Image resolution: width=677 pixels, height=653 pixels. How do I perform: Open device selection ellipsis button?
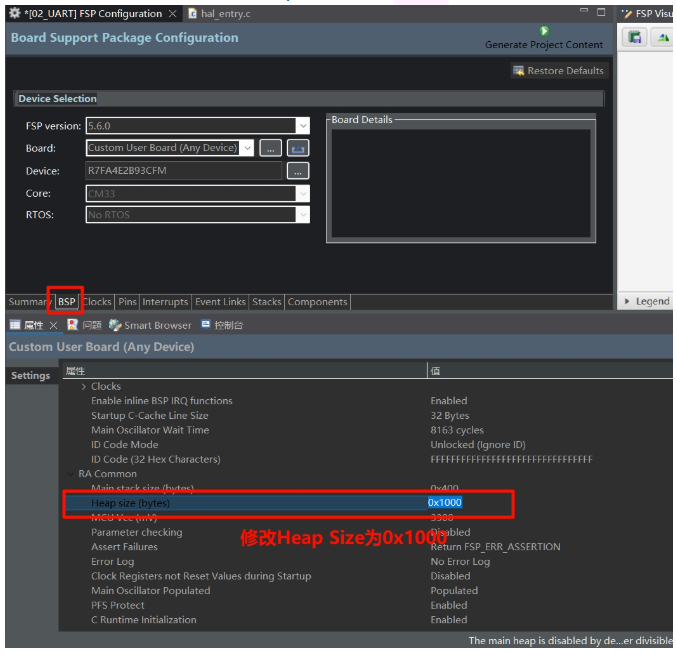(x=297, y=171)
